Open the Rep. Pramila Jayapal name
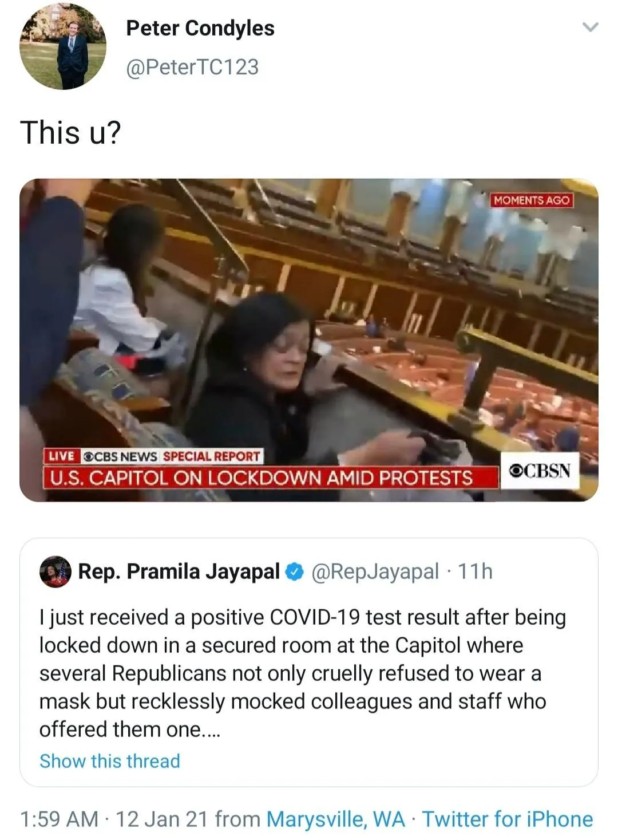The image size is (618, 840). pos(179,571)
